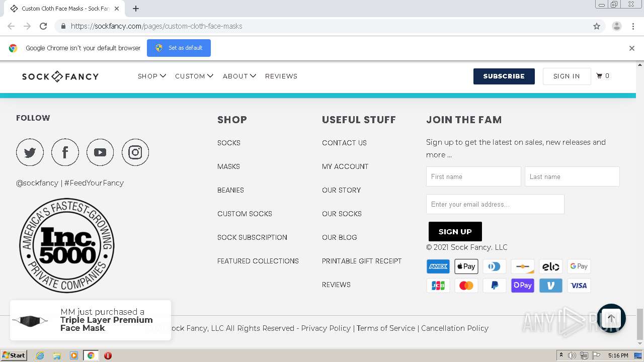The width and height of the screenshot is (644, 362).
Task: Open the Windows Start menu
Action: point(14,355)
